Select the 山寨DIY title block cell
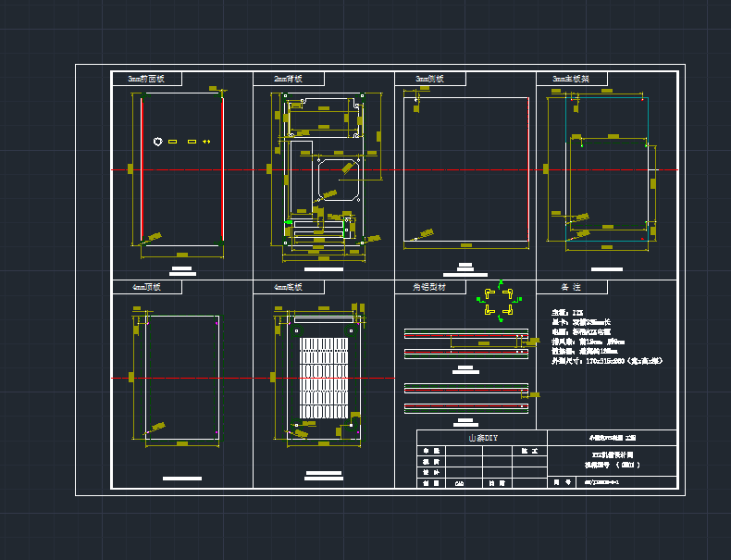 [x=481, y=438]
